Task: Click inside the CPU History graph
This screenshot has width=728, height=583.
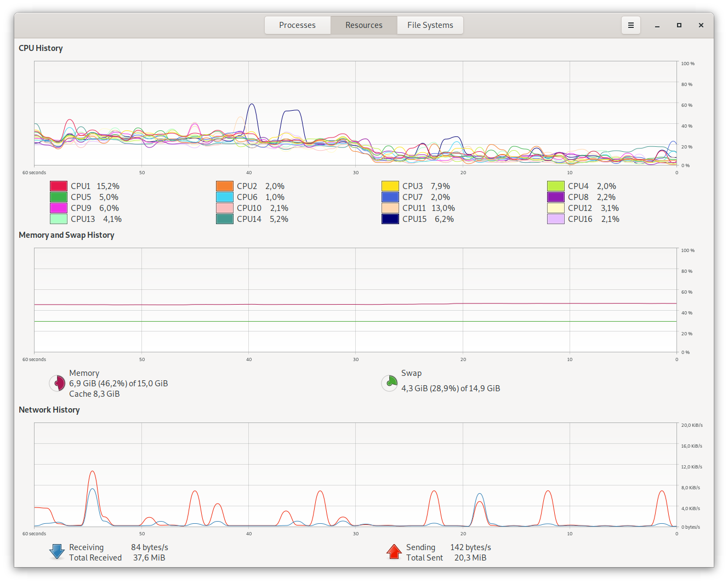Action: tap(355, 113)
